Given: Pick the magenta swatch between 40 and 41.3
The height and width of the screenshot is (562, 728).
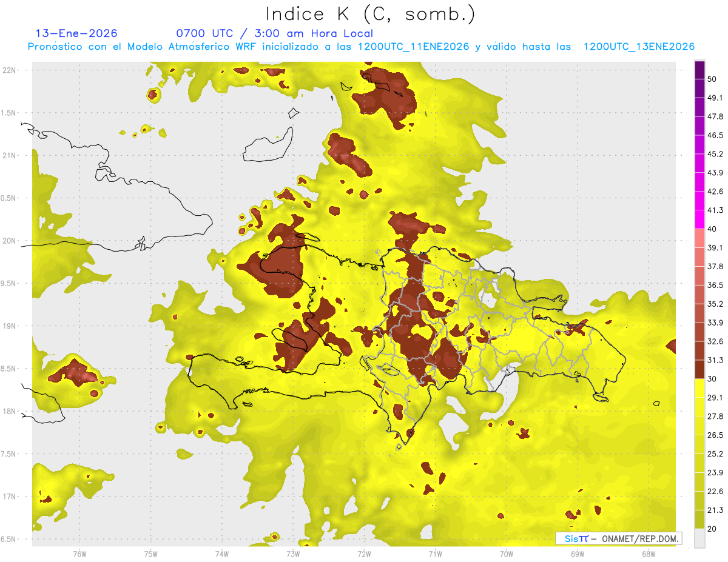Looking at the screenshot, I should pos(699,219).
